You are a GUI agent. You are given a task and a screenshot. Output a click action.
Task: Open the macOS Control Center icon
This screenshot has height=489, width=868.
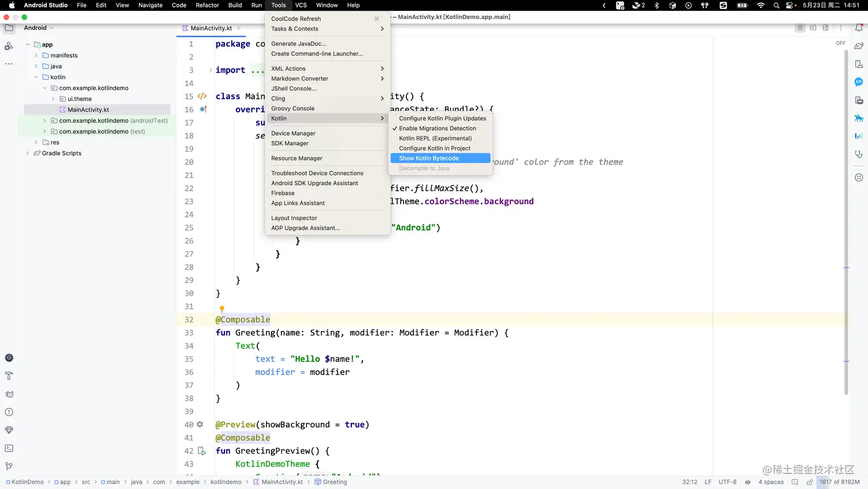click(791, 5)
